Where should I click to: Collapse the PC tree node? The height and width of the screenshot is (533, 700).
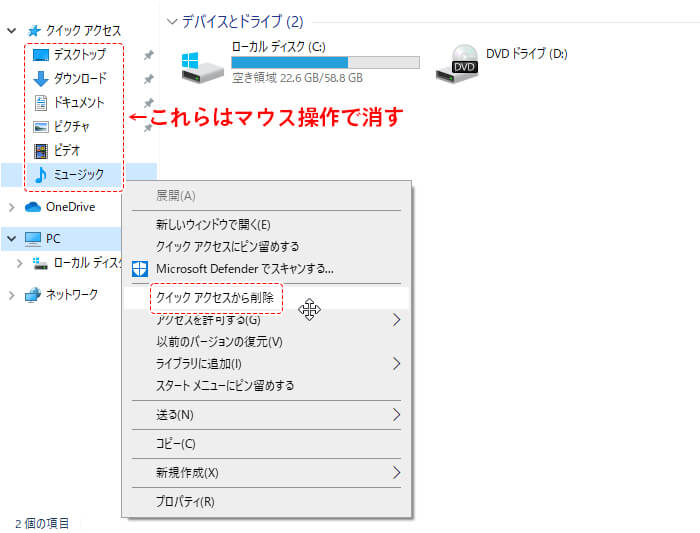point(12,239)
